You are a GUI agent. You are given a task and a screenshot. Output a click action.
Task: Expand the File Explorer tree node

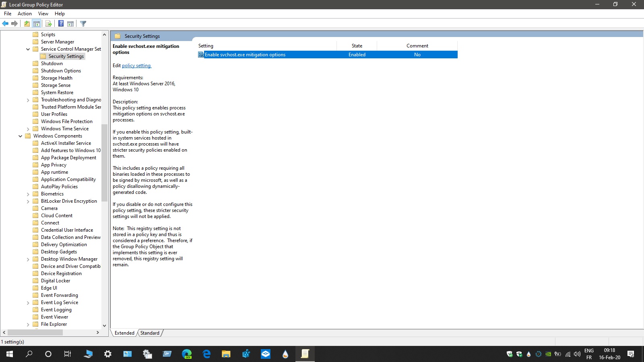pos(28,324)
